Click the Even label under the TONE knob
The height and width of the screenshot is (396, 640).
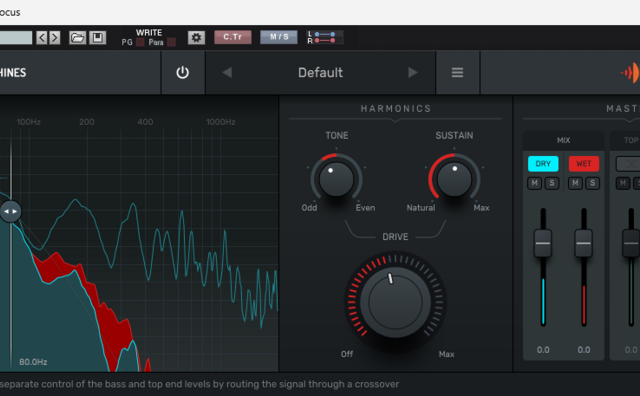click(x=365, y=208)
